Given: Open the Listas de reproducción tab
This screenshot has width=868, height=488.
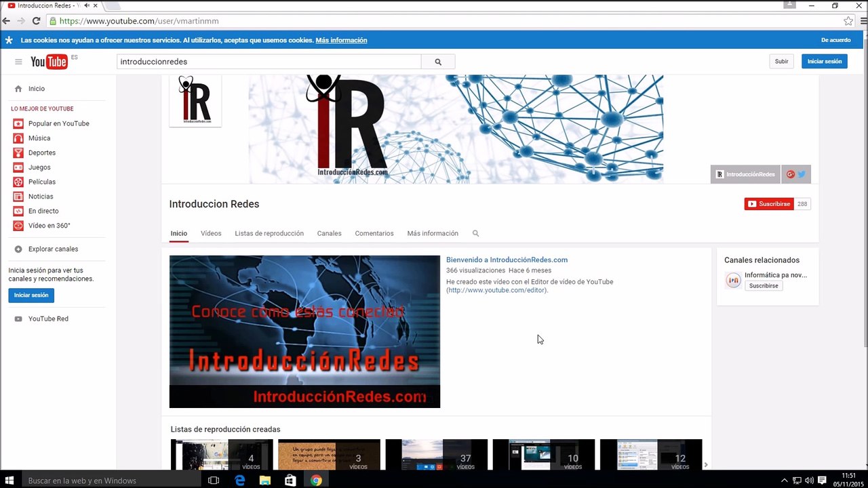Looking at the screenshot, I should pos(269,233).
